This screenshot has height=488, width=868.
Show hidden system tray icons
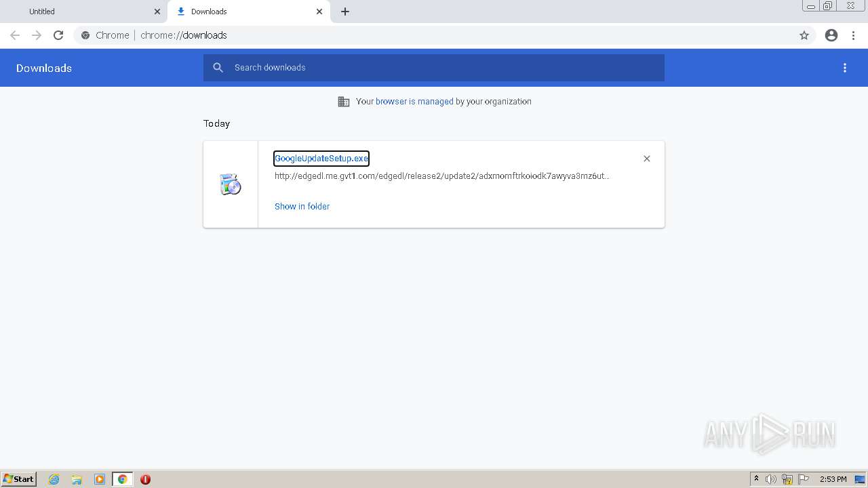756,479
